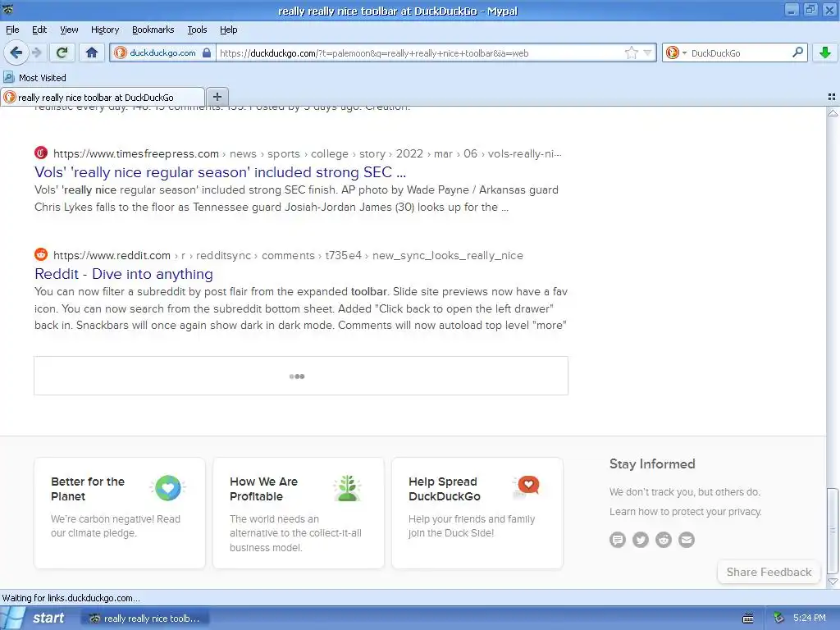The width and height of the screenshot is (840, 630).
Task: Click the Twitter icon under Stay Informed
Action: coord(641,540)
